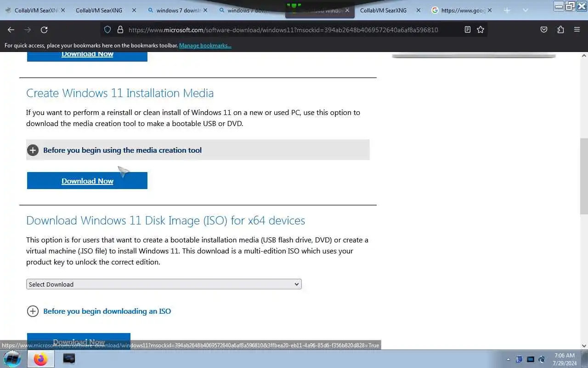Click the address bar URL field
Viewport: 588px width, 368px height.
click(283, 29)
